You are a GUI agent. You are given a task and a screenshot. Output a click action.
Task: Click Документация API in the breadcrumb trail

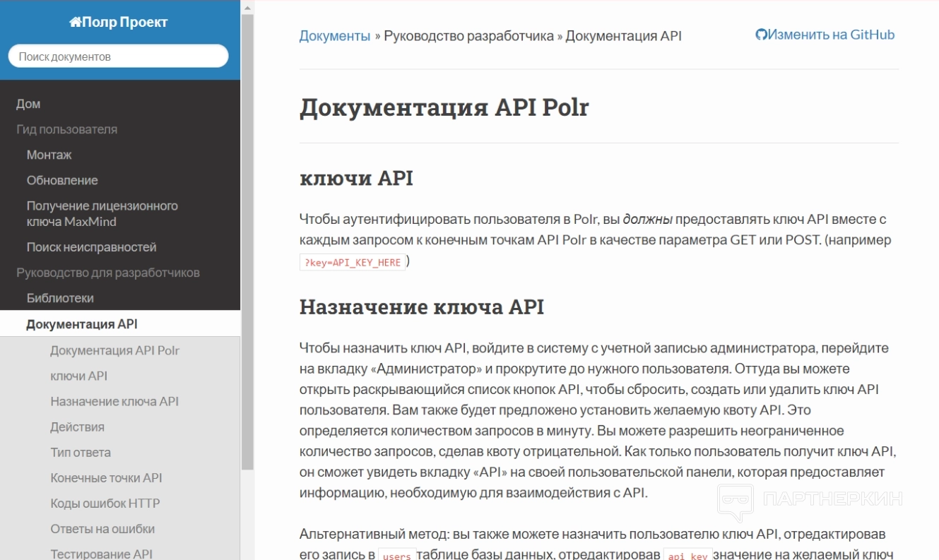click(624, 36)
